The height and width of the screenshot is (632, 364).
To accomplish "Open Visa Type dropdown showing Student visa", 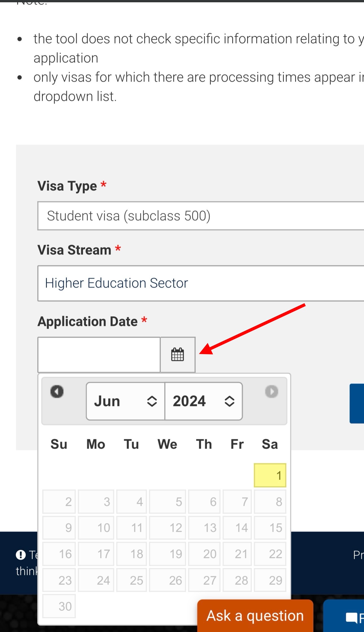I will point(201,216).
